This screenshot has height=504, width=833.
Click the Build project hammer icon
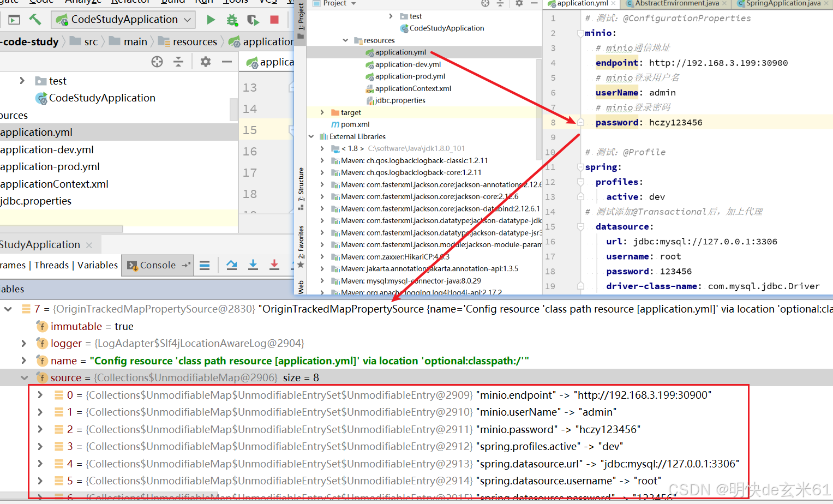[x=35, y=20]
